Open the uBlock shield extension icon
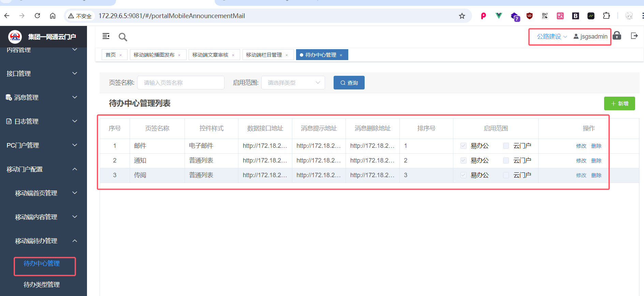This screenshot has width=644, height=296. (529, 16)
